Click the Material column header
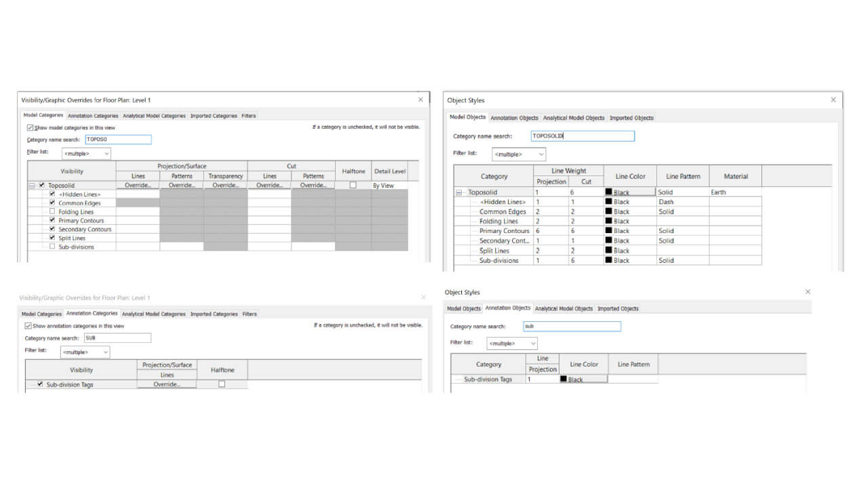 pos(736,176)
